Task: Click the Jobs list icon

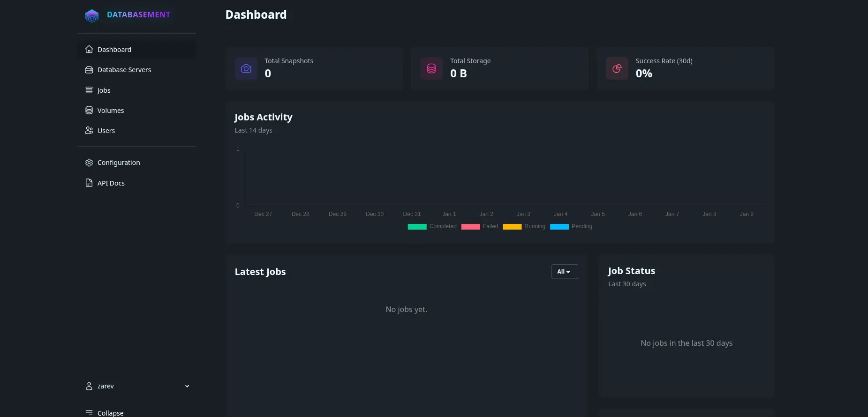Action: pyautogui.click(x=89, y=90)
